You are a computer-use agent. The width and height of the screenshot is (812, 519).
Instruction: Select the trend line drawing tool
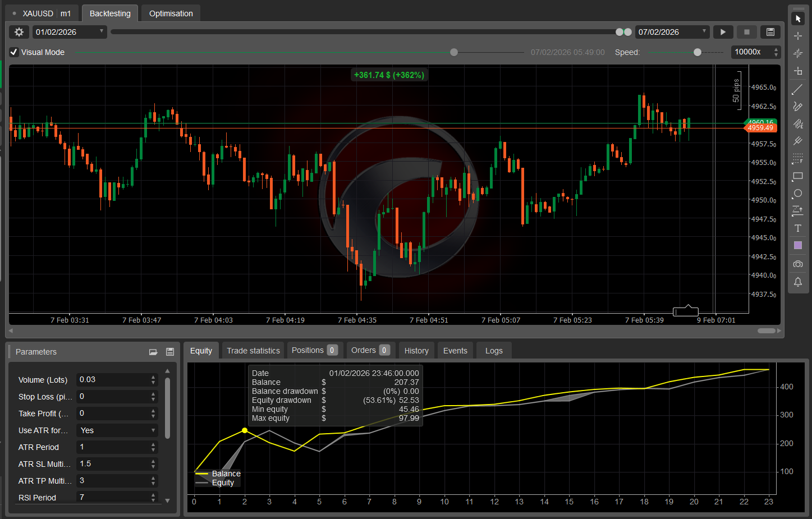[x=798, y=89]
